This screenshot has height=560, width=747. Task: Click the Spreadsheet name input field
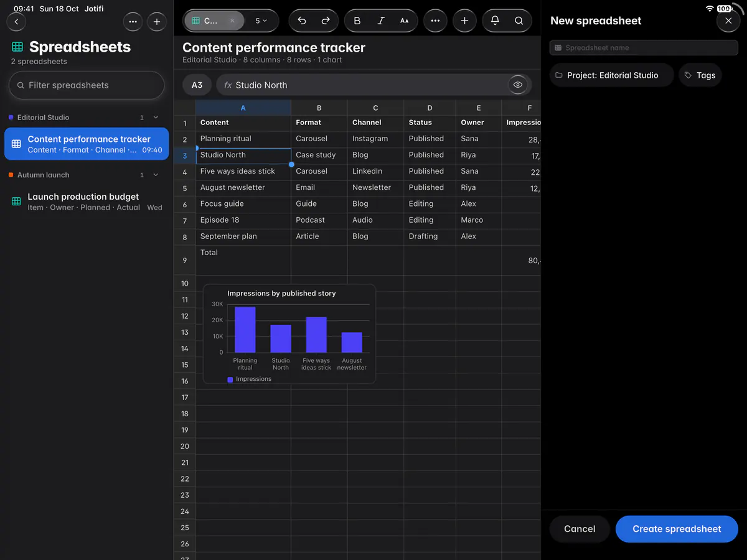tap(644, 48)
